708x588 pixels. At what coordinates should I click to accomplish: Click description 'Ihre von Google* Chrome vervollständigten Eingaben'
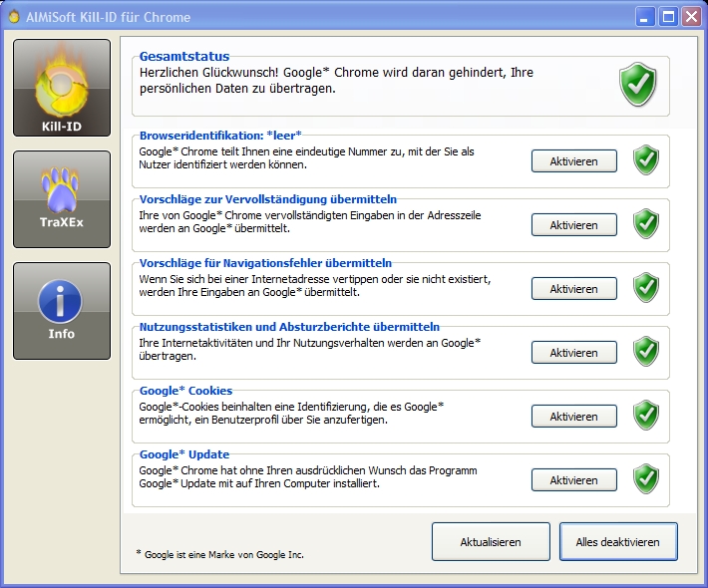pyautogui.click(x=310, y=221)
